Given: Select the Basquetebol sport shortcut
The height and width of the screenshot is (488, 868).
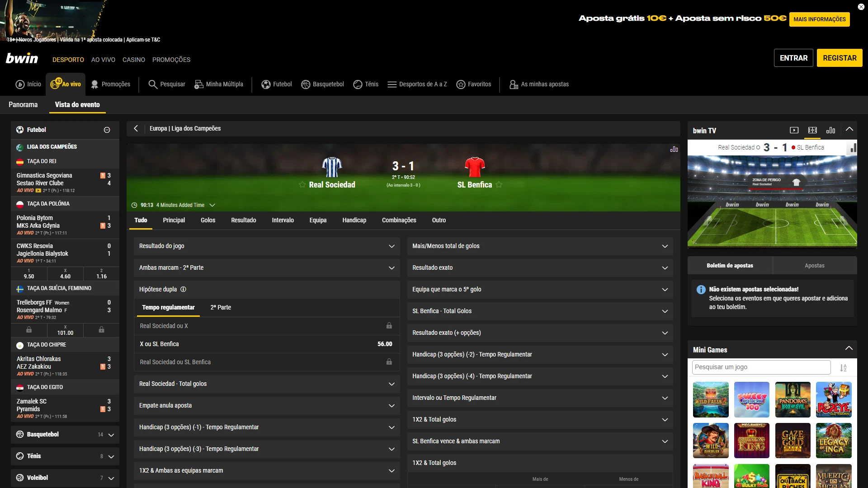Looking at the screenshot, I should [323, 84].
